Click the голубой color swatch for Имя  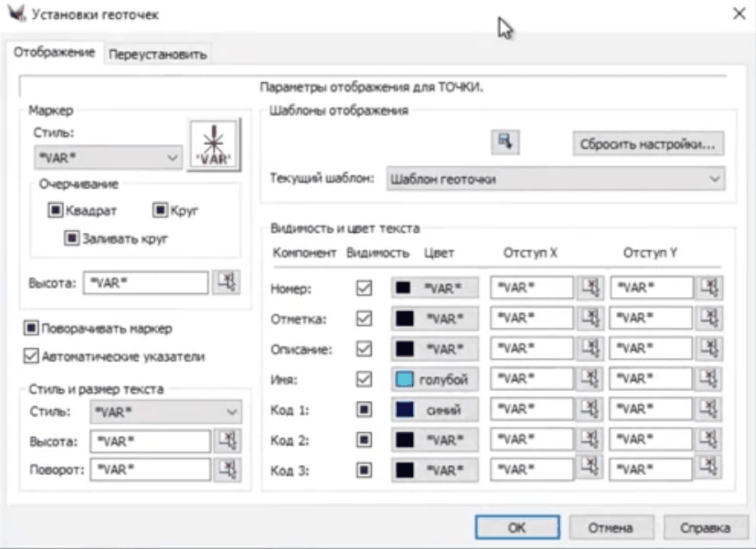[x=434, y=379]
